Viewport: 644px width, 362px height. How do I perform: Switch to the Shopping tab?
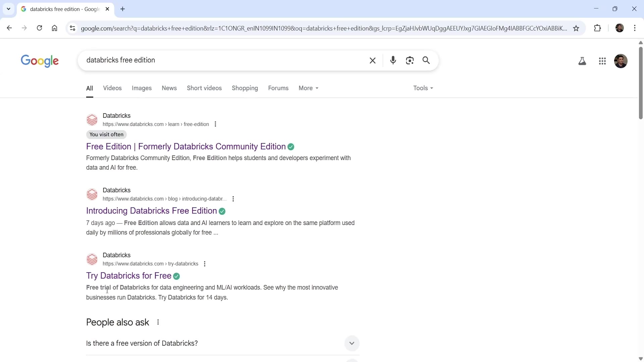[x=245, y=89]
